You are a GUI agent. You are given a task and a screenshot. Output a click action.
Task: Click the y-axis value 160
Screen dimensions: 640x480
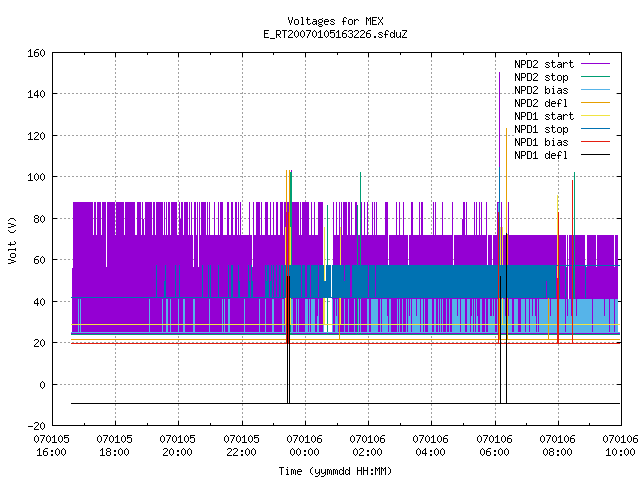[x=36, y=53]
